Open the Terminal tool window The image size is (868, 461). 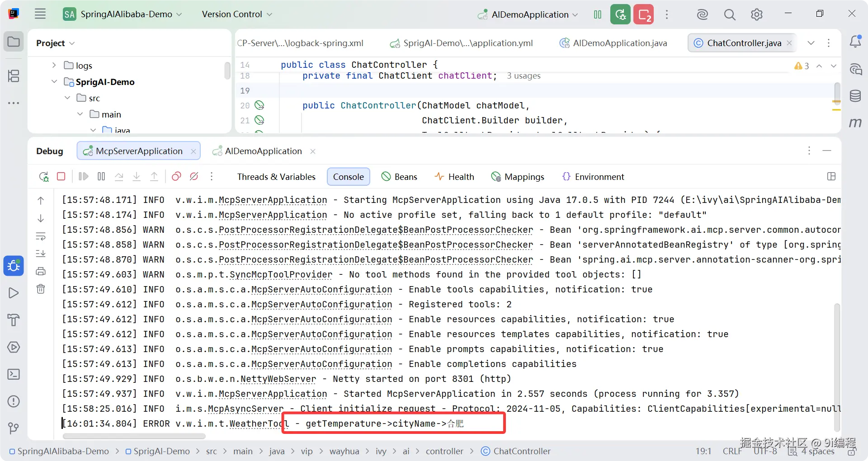14,374
